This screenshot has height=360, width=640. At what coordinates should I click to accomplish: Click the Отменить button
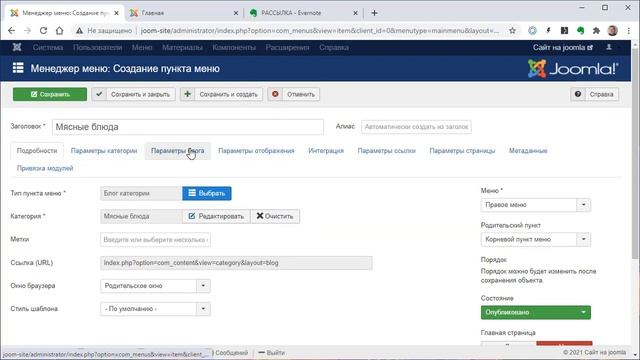point(294,94)
